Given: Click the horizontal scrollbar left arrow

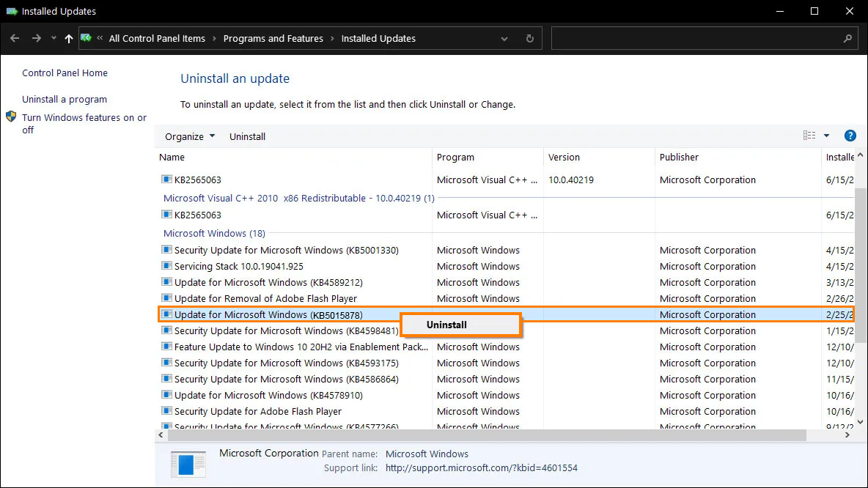Looking at the screenshot, I should tap(161, 435).
